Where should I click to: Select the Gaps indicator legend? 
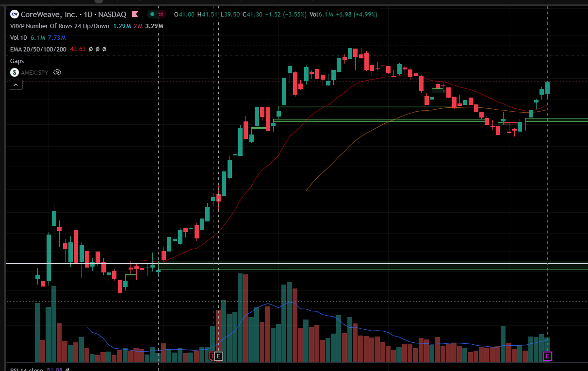click(x=17, y=61)
